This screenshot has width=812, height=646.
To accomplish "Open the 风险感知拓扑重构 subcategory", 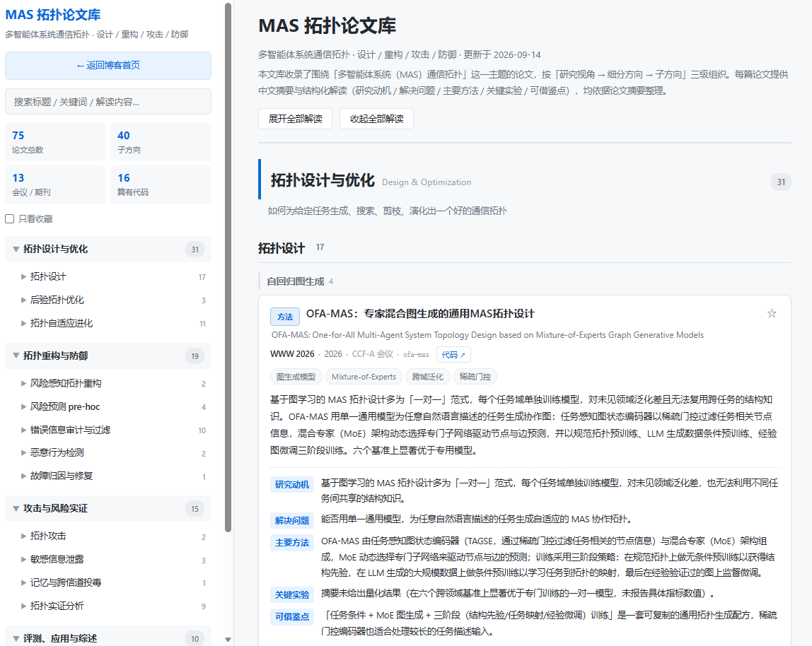I will click(113, 384).
